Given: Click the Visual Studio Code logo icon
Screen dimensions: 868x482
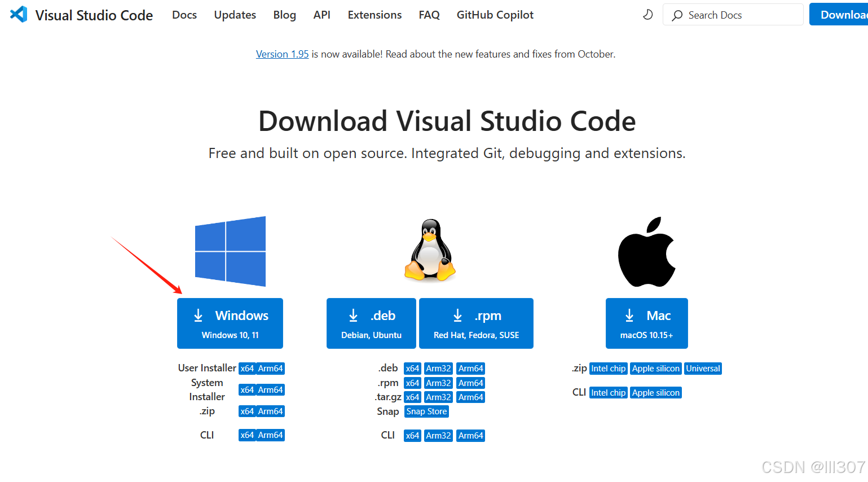Looking at the screenshot, I should (19, 14).
